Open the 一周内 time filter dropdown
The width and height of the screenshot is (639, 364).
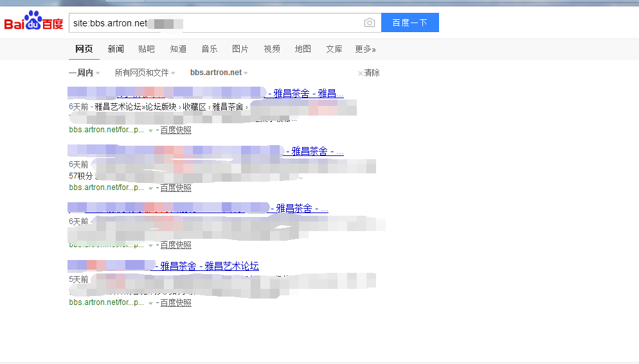[x=84, y=73]
